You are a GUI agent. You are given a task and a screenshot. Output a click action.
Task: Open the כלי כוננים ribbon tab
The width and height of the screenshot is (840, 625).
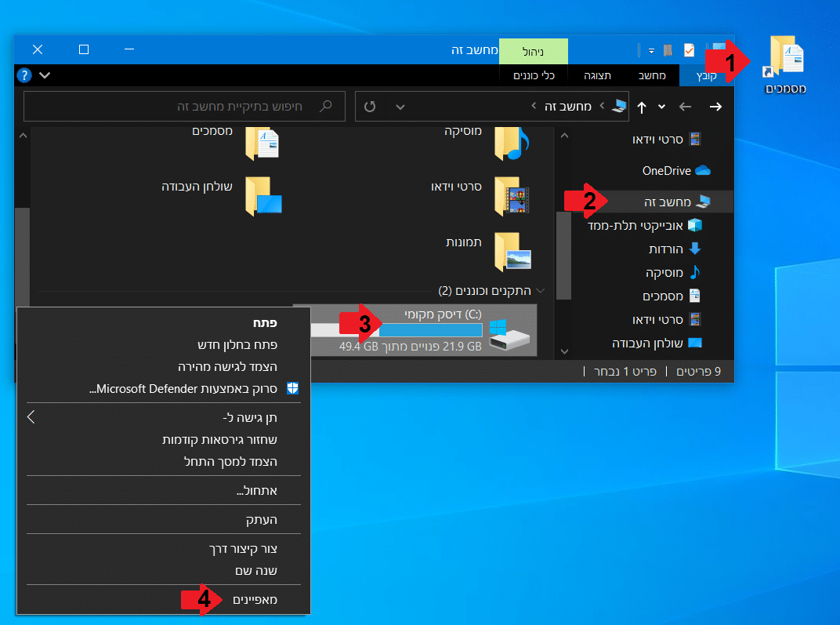(534, 75)
